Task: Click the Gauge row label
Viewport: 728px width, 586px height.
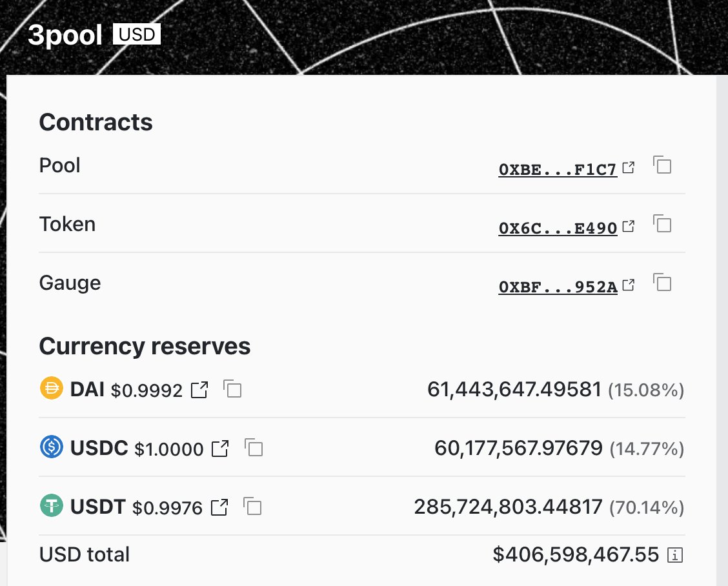Action: (70, 283)
